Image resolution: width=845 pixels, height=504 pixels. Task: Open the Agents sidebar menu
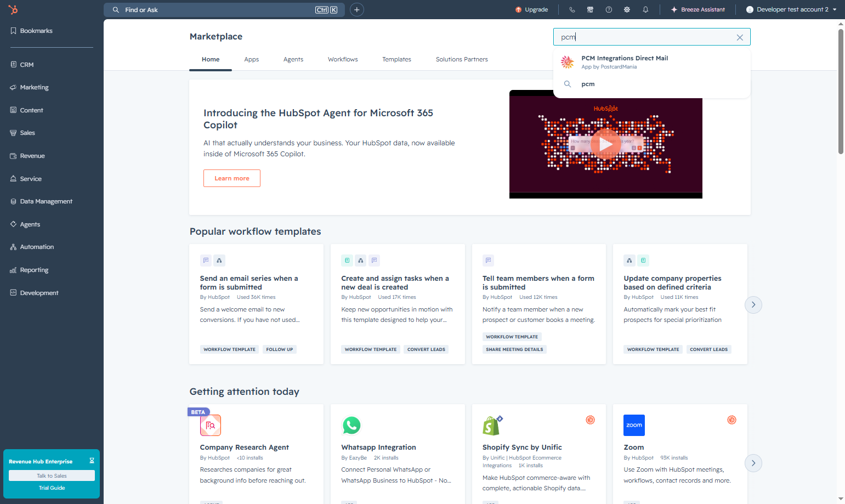[25, 224]
